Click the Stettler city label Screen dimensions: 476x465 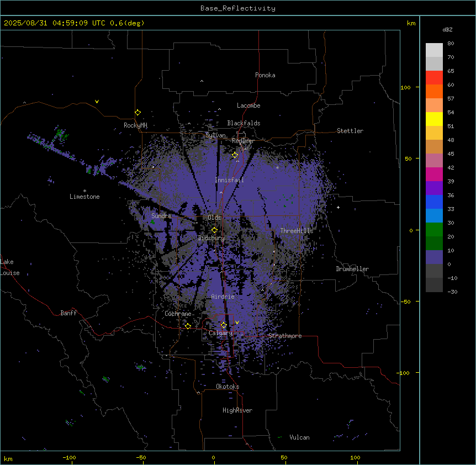pos(350,131)
